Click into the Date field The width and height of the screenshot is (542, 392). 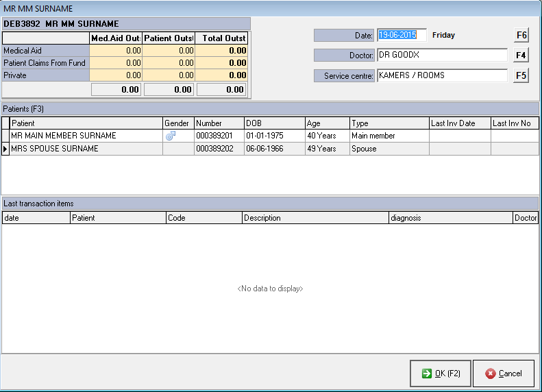pos(402,35)
